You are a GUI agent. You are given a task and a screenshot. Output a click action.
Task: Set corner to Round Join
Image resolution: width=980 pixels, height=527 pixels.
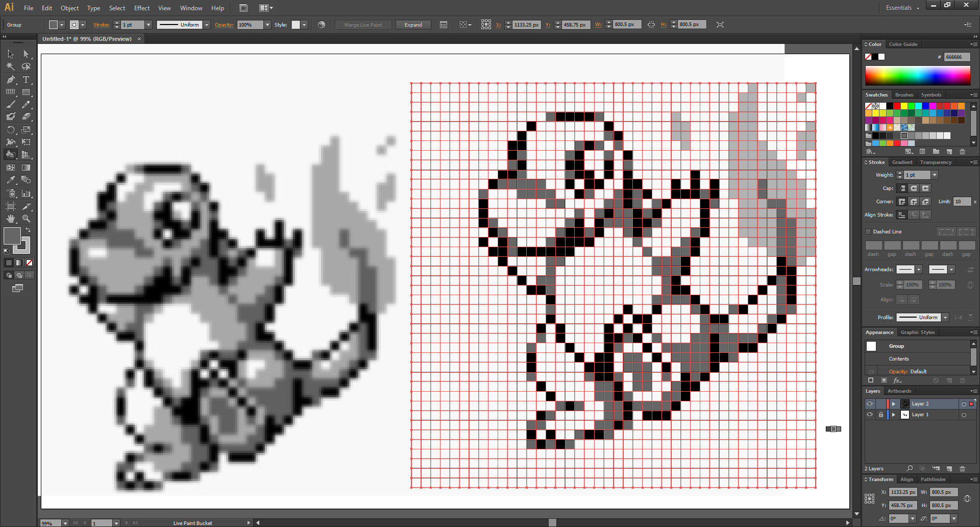pos(914,202)
